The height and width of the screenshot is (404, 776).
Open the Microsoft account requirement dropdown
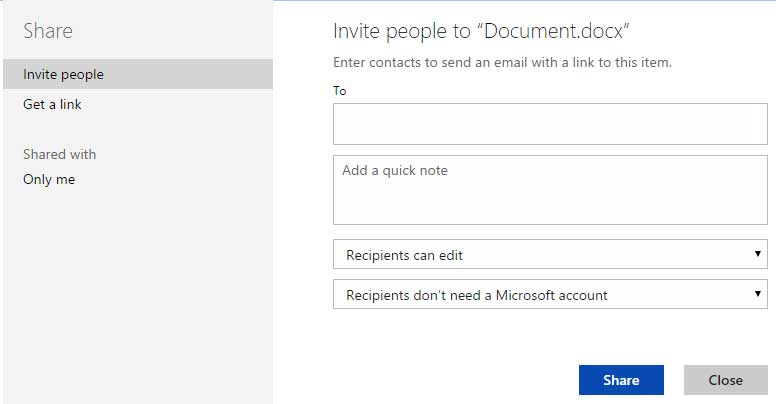pos(550,295)
